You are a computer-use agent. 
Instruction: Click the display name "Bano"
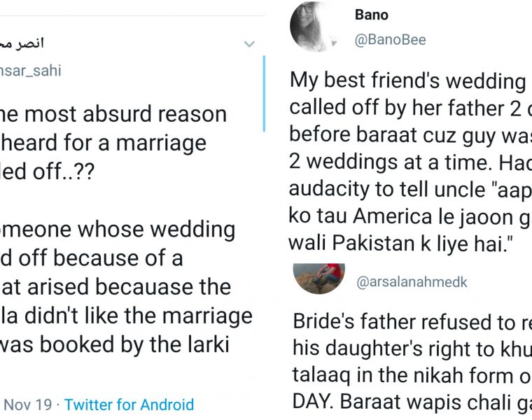[371, 15]
